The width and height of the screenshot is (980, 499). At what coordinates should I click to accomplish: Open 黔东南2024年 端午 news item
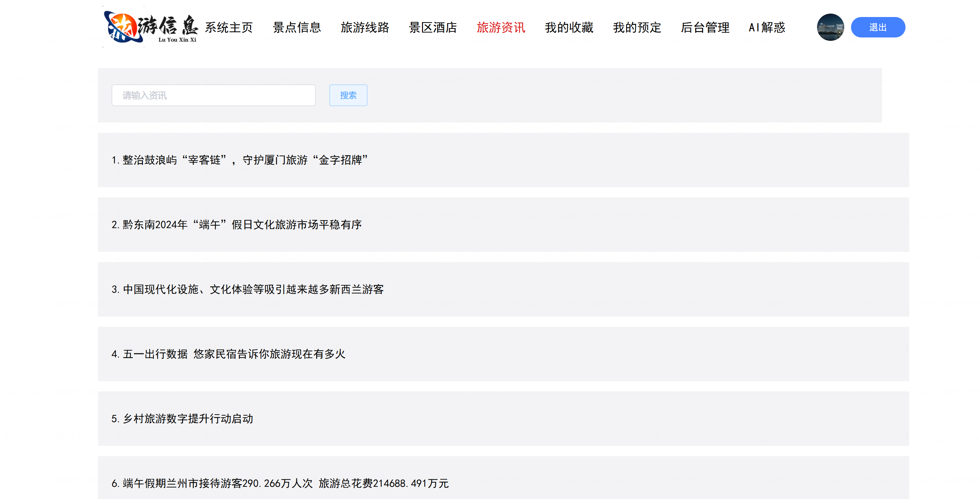tap(236, 225)
